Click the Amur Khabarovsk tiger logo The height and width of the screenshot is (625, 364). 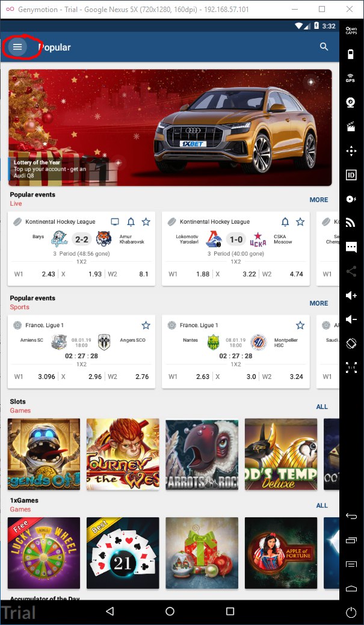(x=105, y=239)
